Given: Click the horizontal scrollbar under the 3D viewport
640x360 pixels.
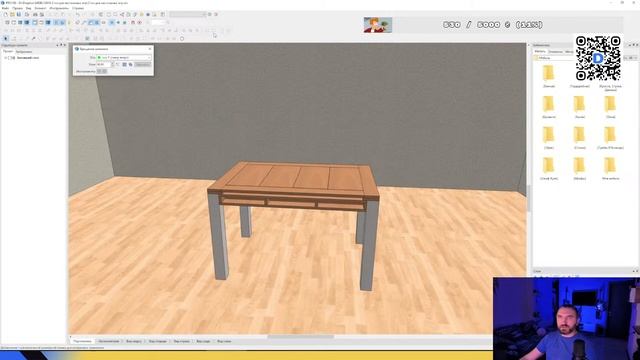Looking at the screenshot, I should 301,337.
